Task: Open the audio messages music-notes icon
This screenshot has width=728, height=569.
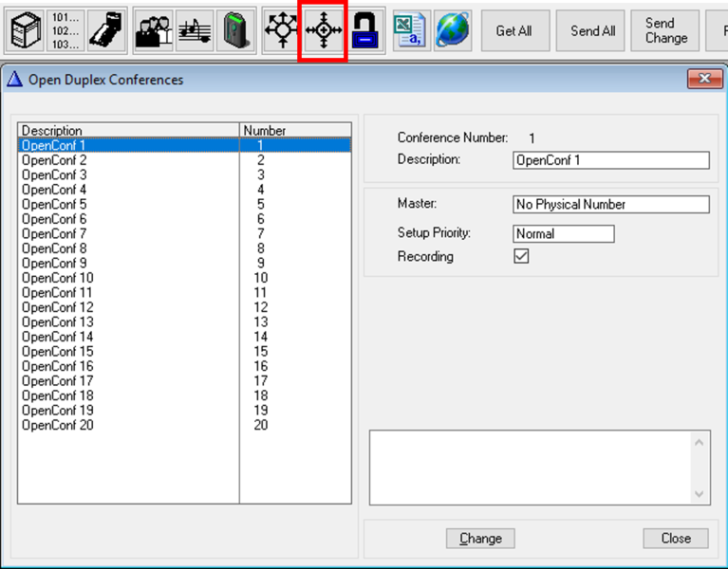Action: pyautogui.click(x=195, y=30)
